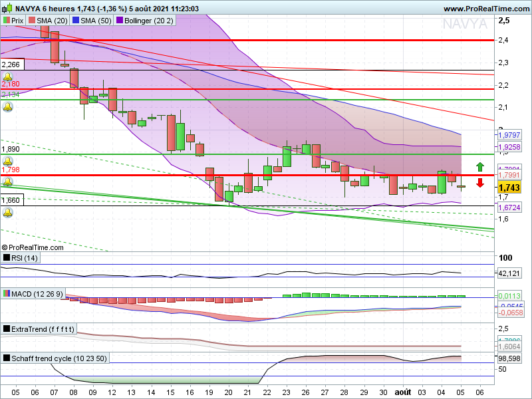Click the red 2,180 level label

coord(11,84)
